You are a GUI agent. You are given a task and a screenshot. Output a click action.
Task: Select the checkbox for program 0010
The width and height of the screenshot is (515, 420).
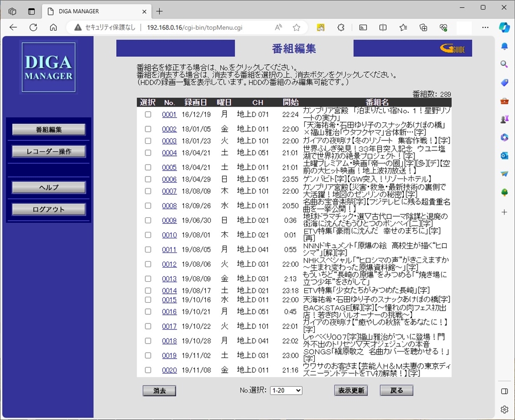(148, 235)
